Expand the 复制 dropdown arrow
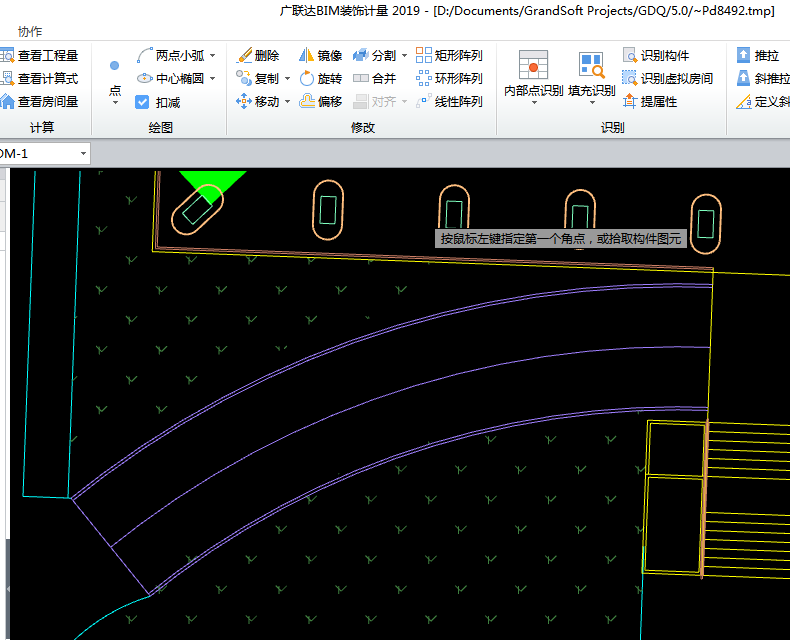This screenshot has height=640, width=790. coord(288,79)
